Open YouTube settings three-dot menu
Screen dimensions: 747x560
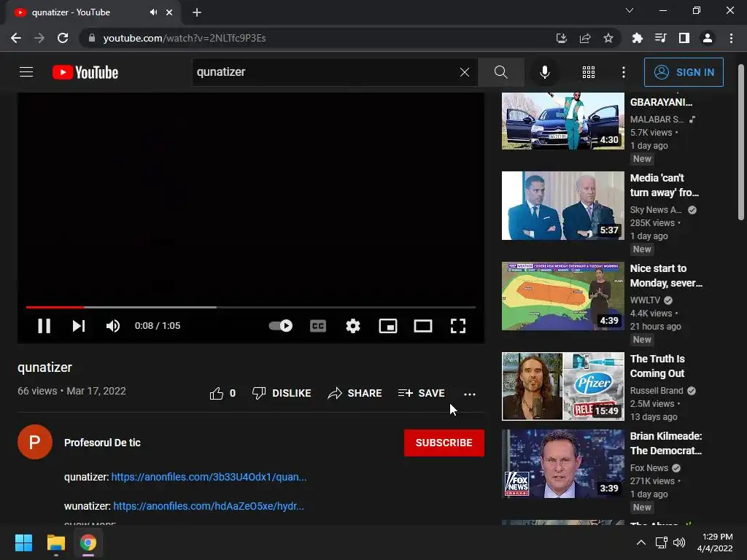[624, 72]
